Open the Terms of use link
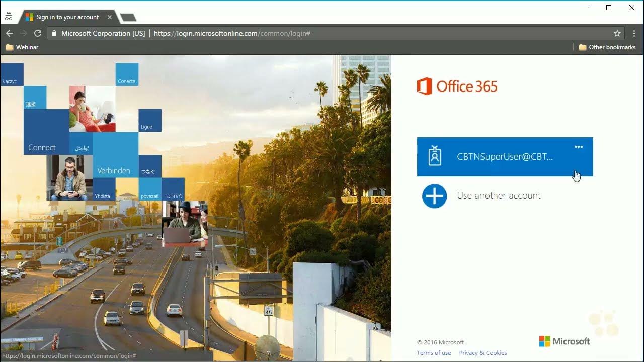Image resolution: width=644 pixels, height=362 pixels. coord(434,353)
